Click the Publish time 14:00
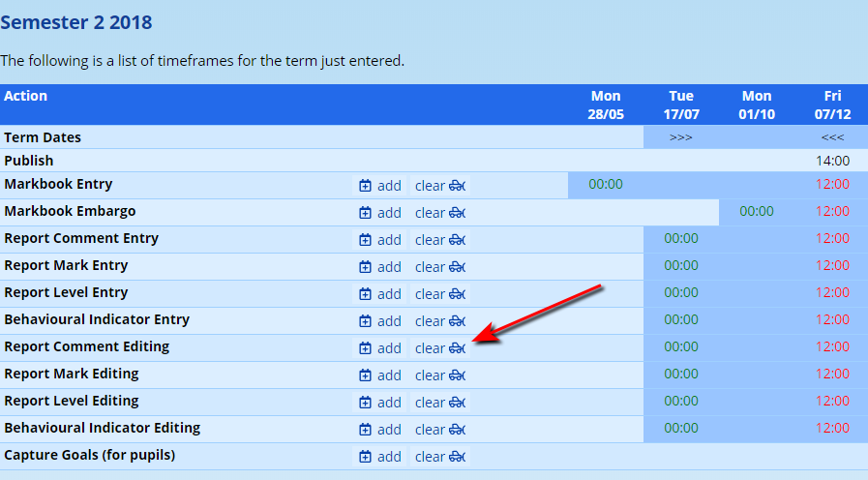Viewport: 868px width, 480px height. pyautogui.click(x=832, y=161)
